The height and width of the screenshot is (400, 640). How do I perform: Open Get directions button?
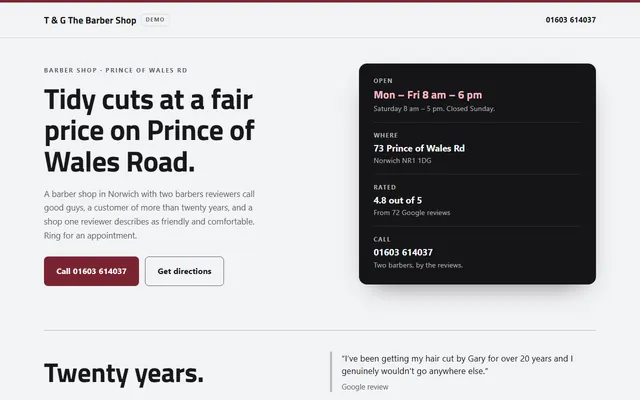point(184,271)
